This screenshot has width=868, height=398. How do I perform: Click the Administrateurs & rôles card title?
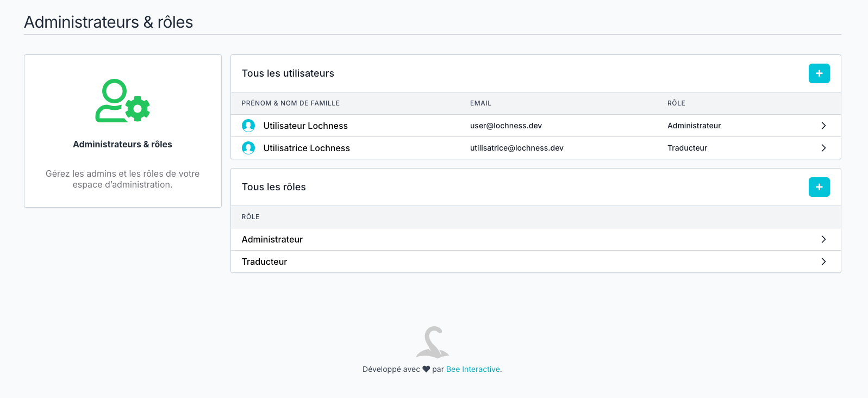122,144
